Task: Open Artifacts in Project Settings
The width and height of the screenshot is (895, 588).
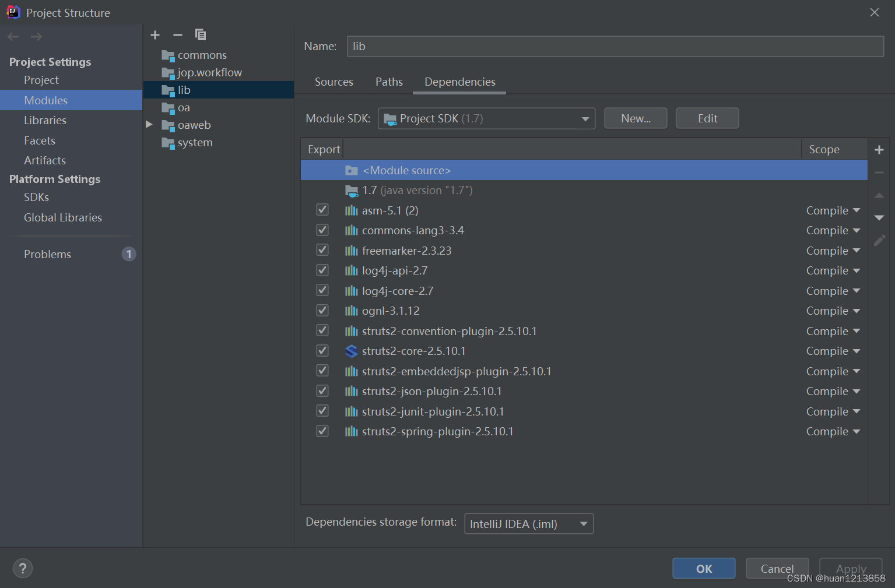Action: 45,160
